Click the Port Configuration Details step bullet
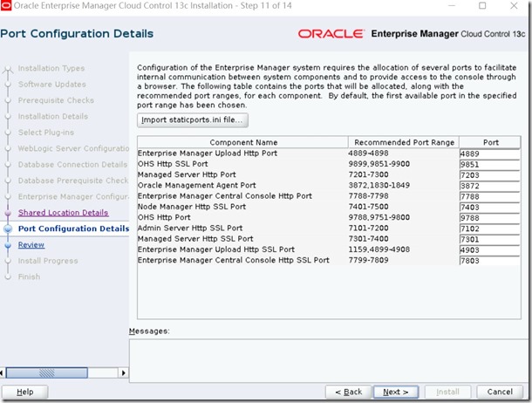Image resolution: width=532 pixels, height=403 pixels. click(x=8, y=229)
